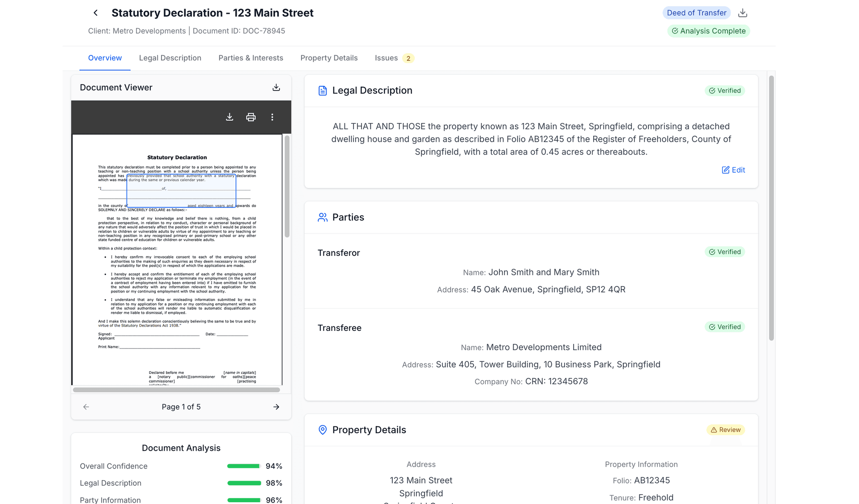
Task: Click the download icon in the Document Viewer header
Action: click(276, 87)
